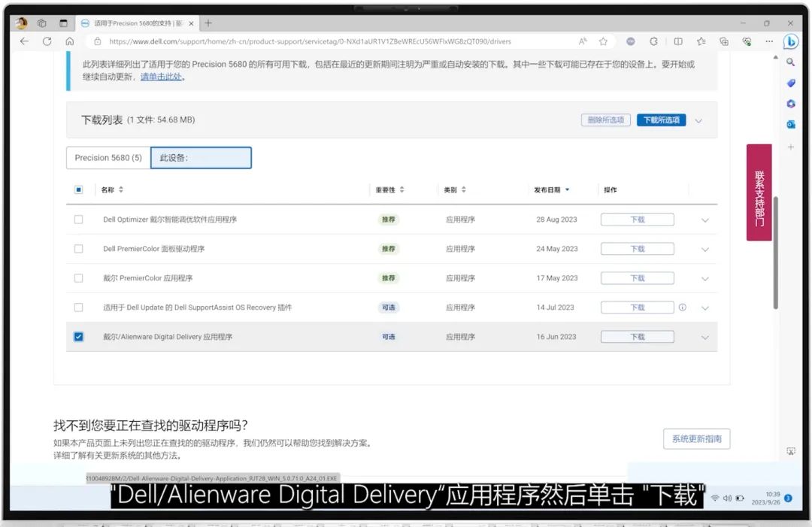Expand the Alienware Digital Delivery row
This screenshot has width=812, height=527.
click(x=704, y=338)
